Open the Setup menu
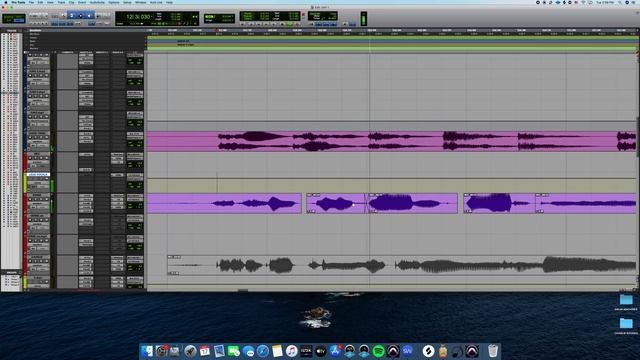The width and height of the screenshot is (640, 360). (127, 2)
